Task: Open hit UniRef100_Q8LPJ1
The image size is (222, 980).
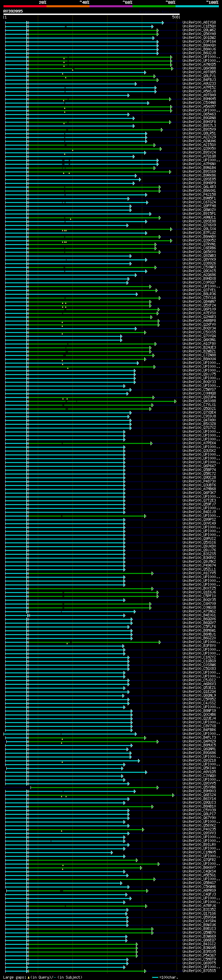Action: tap(199, 76)
